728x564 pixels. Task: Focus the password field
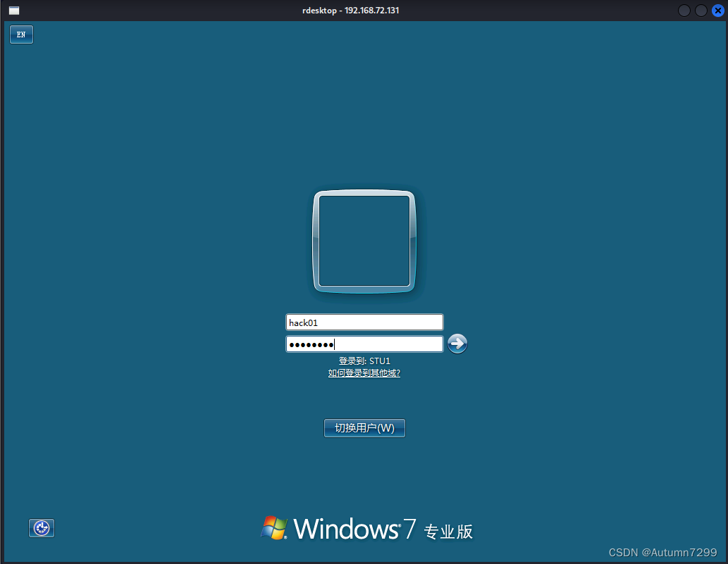(364, 344)
